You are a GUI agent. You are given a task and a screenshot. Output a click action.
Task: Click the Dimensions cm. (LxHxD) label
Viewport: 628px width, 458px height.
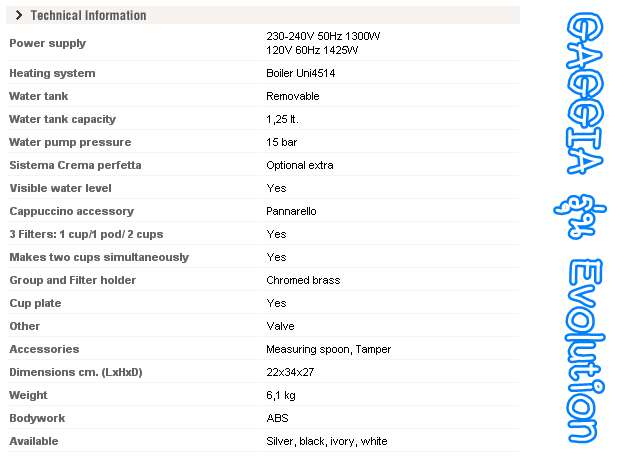(x=76, y=372)
